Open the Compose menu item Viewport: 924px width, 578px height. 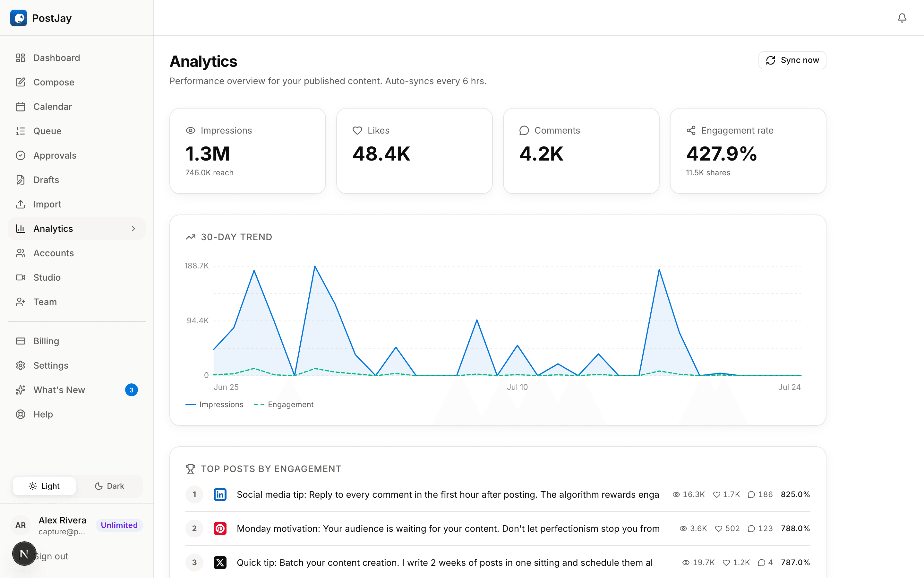pyautogui.click(x=76, y=82)
